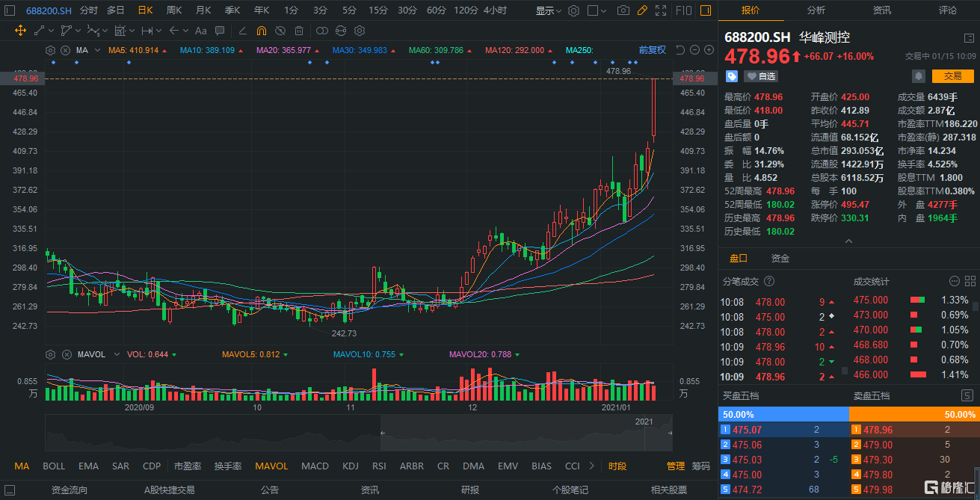Zoom out the chart with minus icon
Viewport: 980px width, 500px height.
[x=694, y=50]
